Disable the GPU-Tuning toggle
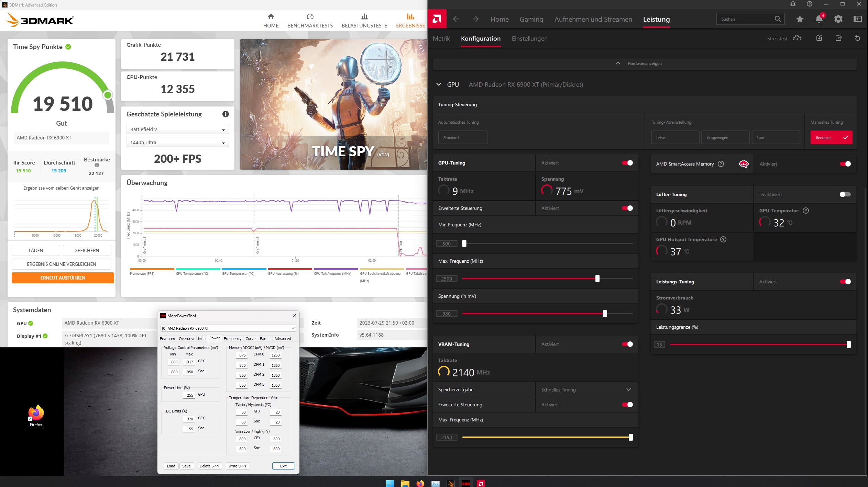Viewport: 868px width, 487px height. tap(627, 163)
